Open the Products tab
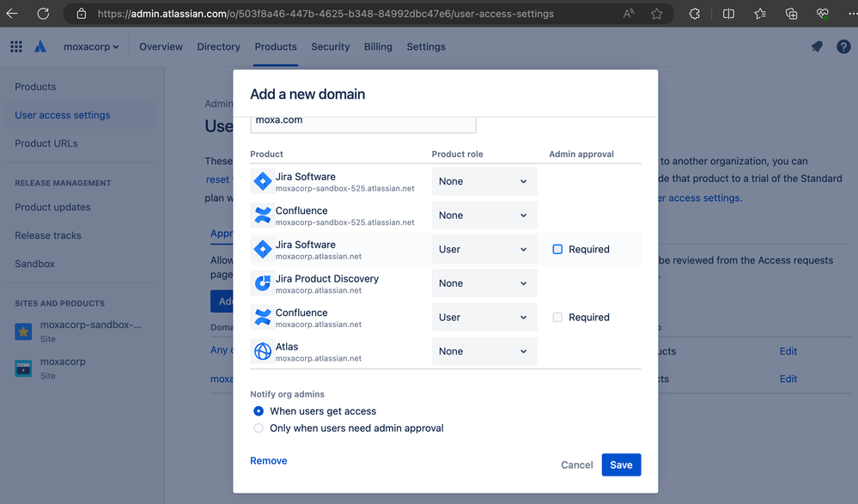 [275, 46]
